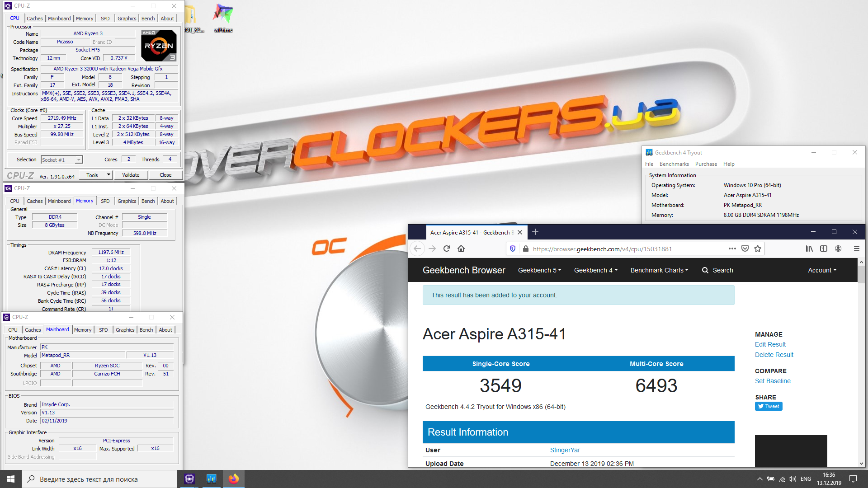Select About tab in top CPU-Z window
This screenshot has height=488, width=868.
(x=167, y=19)
